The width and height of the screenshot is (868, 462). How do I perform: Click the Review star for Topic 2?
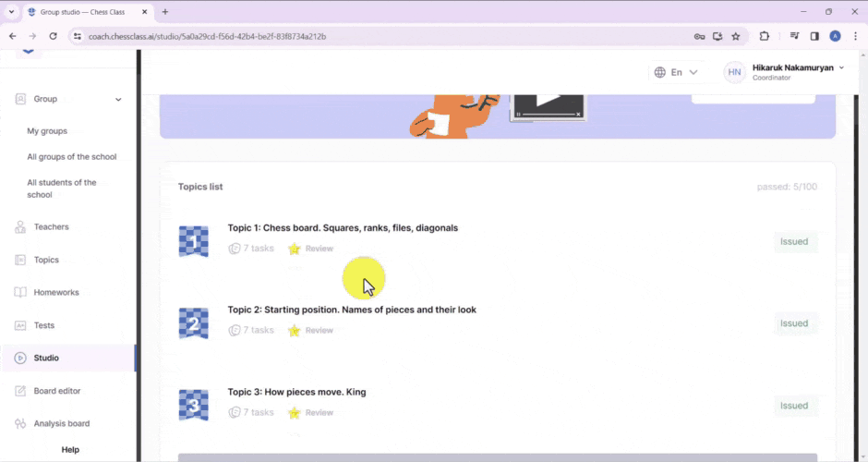click(294, 331)
